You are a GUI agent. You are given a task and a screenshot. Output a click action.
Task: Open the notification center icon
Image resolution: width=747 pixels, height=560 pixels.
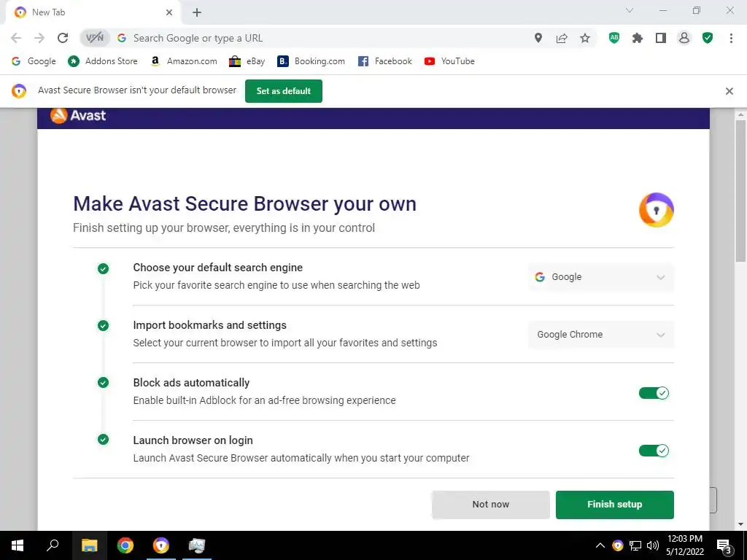point(724,546)
